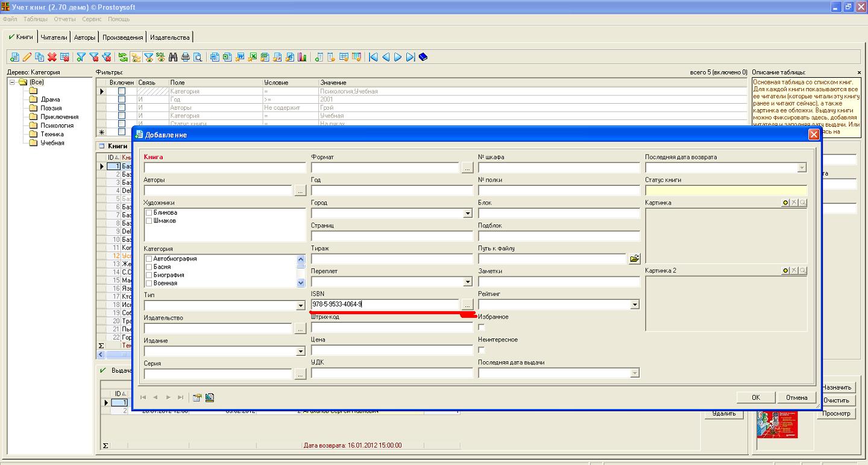Open search with the binoculars icon
Viewport: 868px width, 465px height.
coord(173,57)
